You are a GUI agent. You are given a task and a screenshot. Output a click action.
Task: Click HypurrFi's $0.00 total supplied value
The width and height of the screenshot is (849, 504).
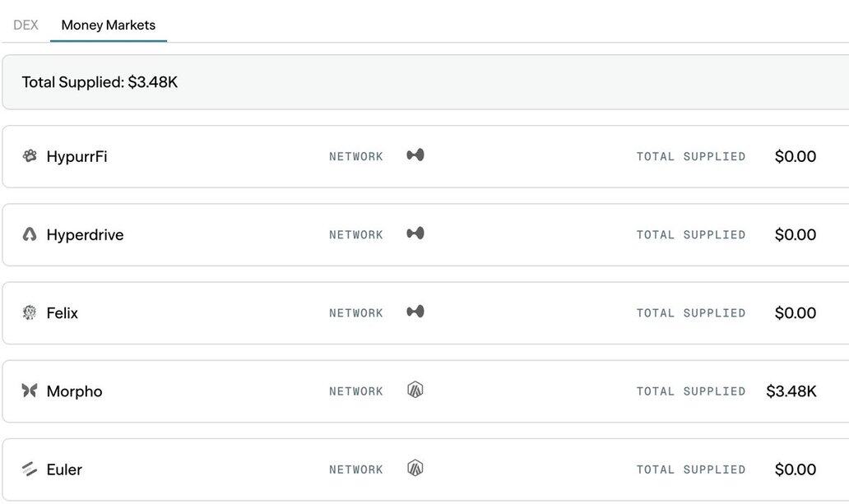795,156
